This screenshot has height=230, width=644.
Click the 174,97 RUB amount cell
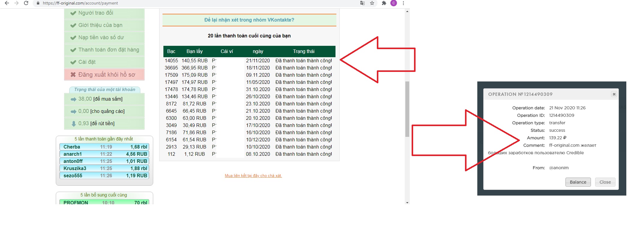point(195,82)
